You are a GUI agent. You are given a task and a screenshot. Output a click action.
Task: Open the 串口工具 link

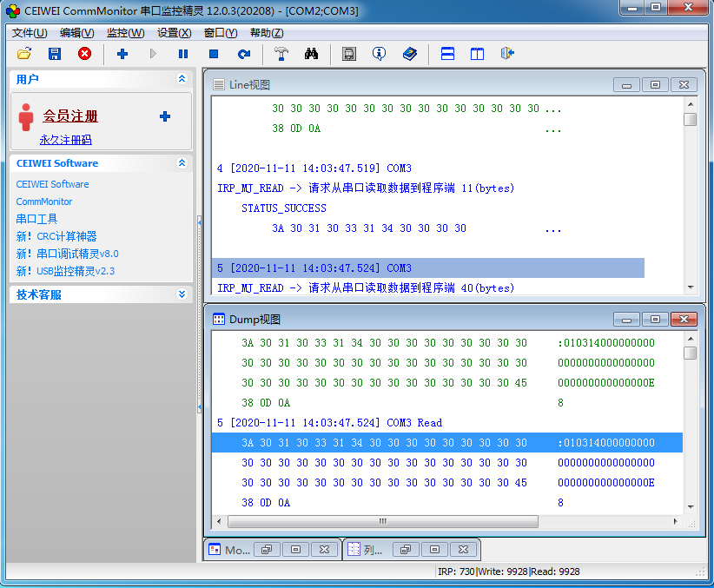pyautogui.click(x=36, y=219)
